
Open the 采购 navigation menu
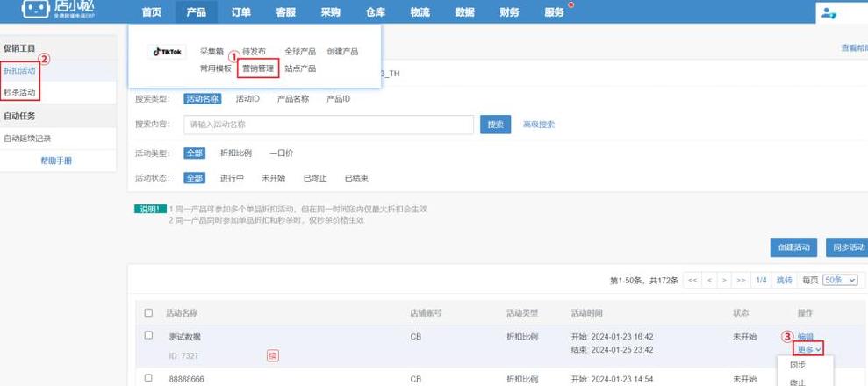(x=331, y=12)
